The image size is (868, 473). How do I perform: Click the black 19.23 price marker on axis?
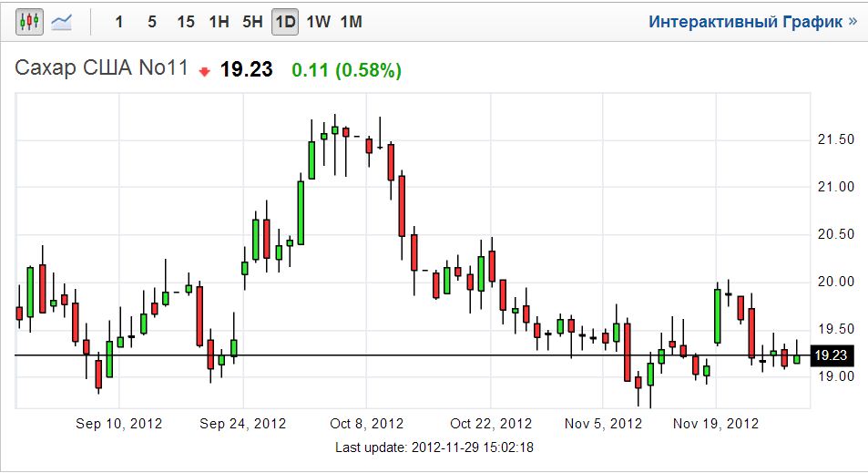coord(832,355)
